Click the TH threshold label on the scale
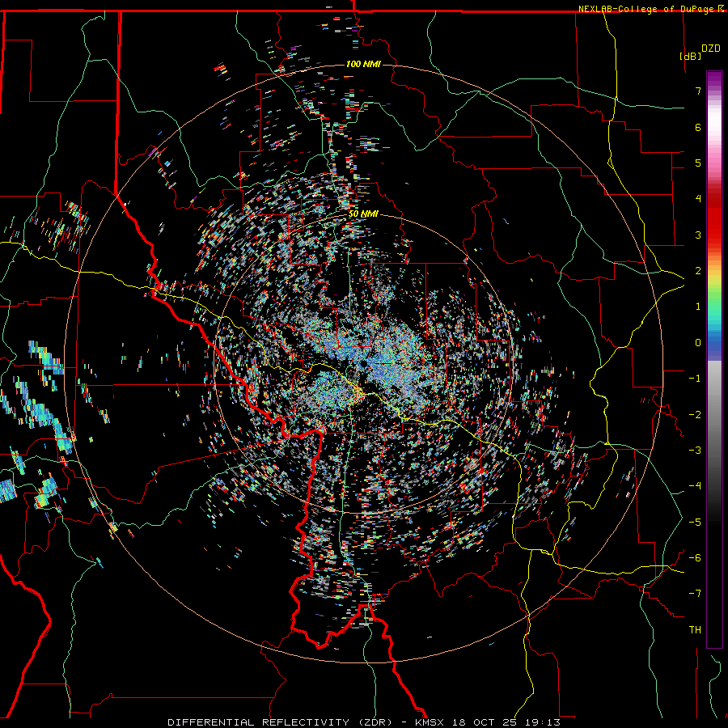This screenshot has width=728, height=728. (695, 630)
